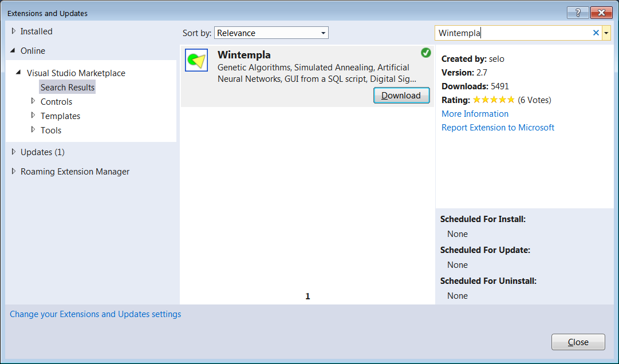Click the Wintempla extension icon

pyautogui.click(x=196, y=60)
